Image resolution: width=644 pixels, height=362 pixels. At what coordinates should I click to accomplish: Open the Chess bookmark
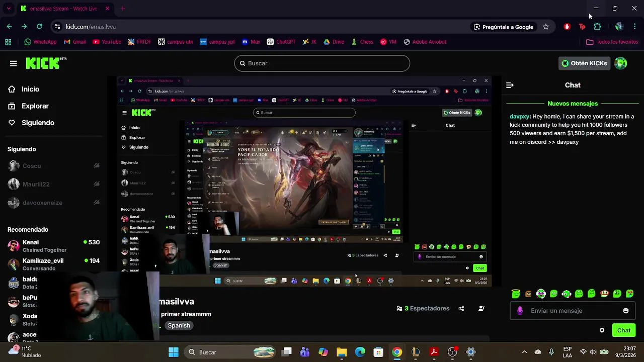click(x=362, y=42)
